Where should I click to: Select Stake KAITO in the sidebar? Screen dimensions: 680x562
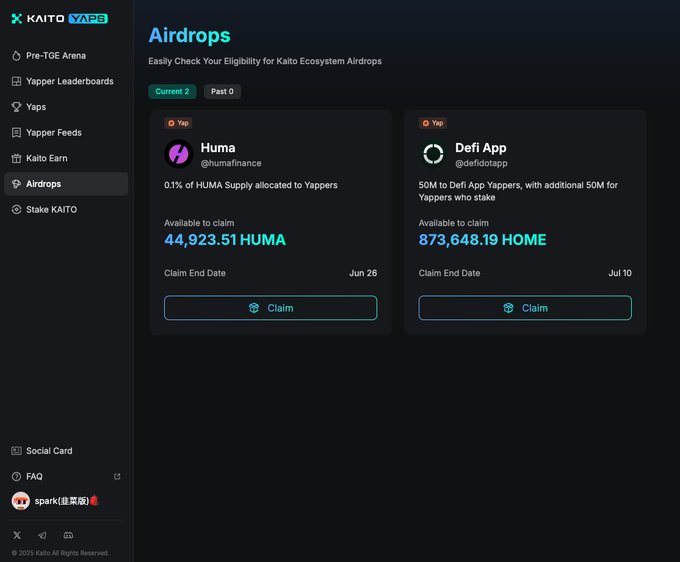coord(51,210)
